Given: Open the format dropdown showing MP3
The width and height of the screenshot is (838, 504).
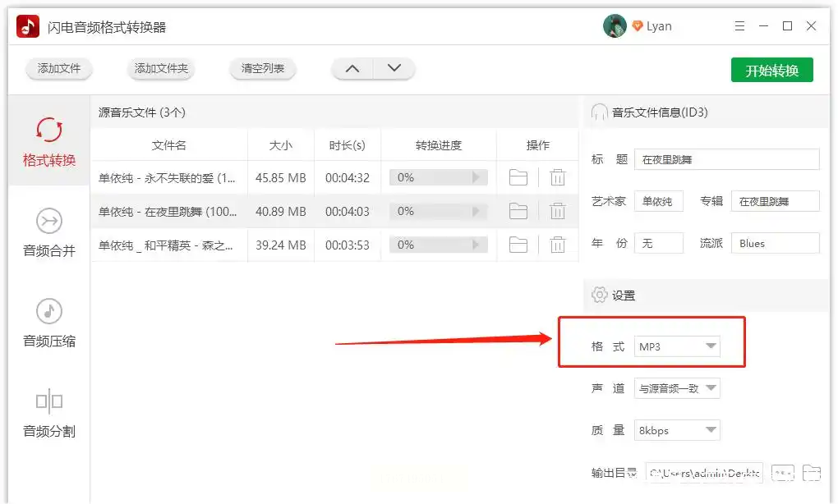Looking at the screenshot, I should click(x=677, y=346).
